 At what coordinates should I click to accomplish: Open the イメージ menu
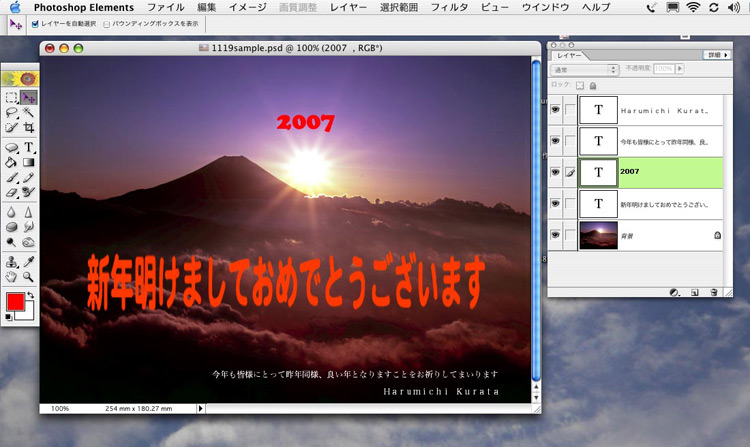point(248,7)
